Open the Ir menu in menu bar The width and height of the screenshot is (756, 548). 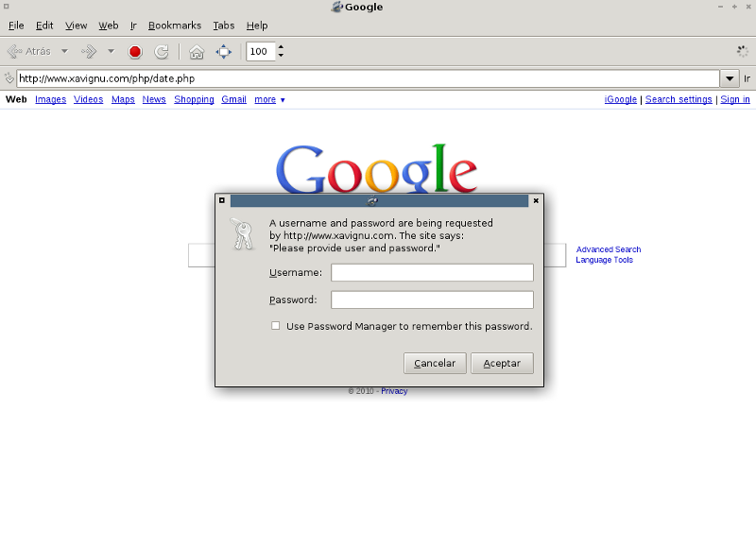click(133, 26)
